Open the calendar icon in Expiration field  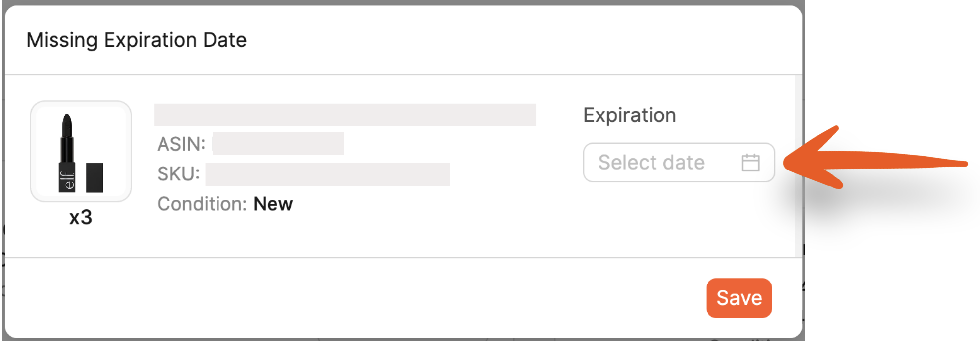[750, 163]
